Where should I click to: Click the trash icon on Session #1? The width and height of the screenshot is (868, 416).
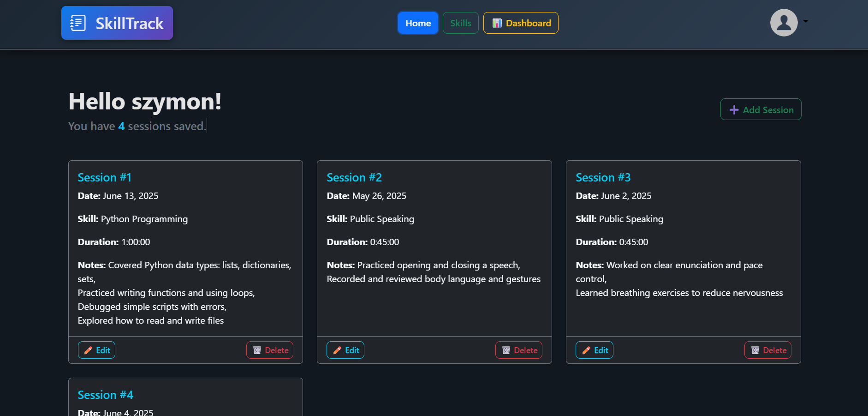257,350
